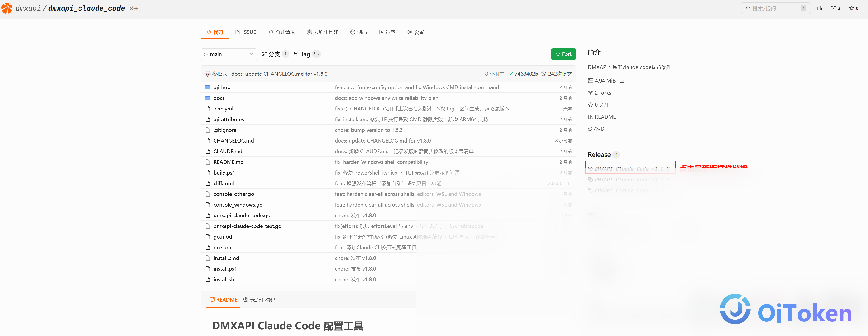Screen dimensions: 868x336
Task: Open the docs folder
Action: (219, 98)
